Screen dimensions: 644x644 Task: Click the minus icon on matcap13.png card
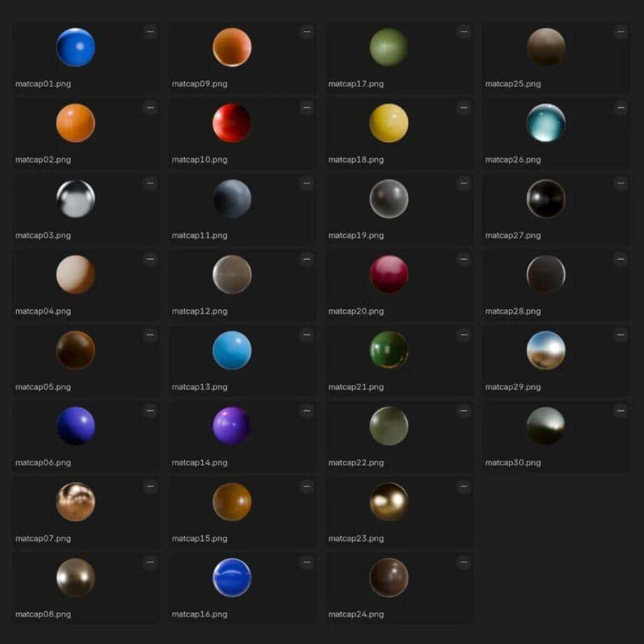(307, 335)
